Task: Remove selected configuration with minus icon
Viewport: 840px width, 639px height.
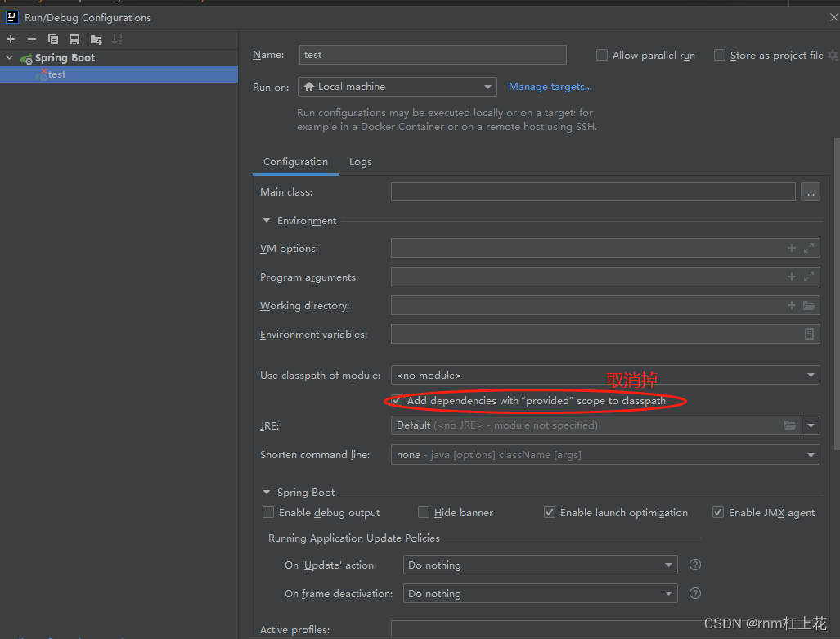Action: [x=32, y=39]
